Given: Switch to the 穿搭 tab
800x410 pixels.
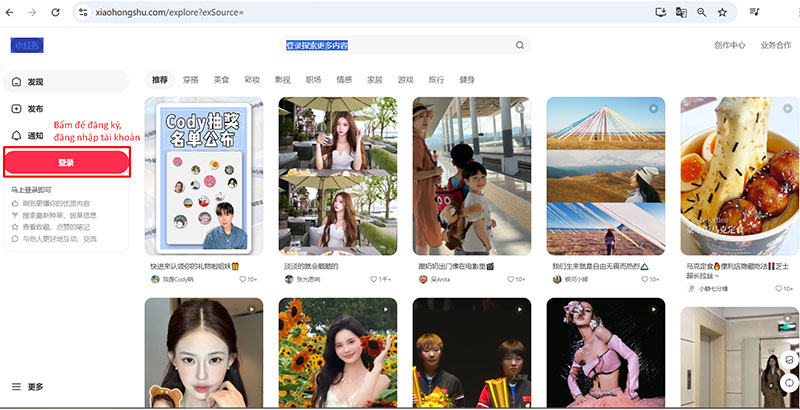Looking at the screenshot, I should coord(190,80).
